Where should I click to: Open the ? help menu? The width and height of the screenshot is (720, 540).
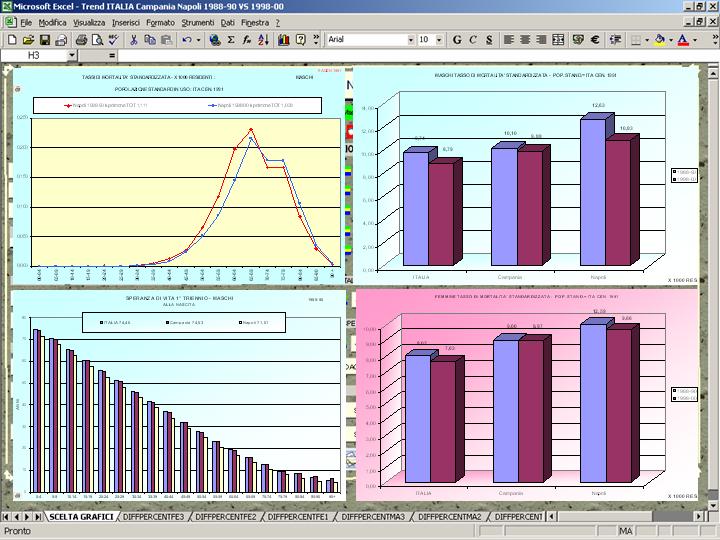pyautogui.click(x=278, y=22)
